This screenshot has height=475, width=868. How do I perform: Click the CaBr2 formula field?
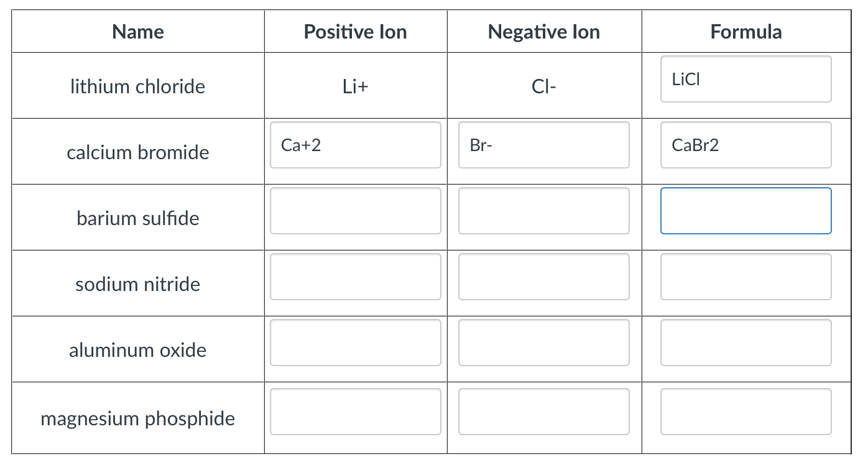coord(746,145)
